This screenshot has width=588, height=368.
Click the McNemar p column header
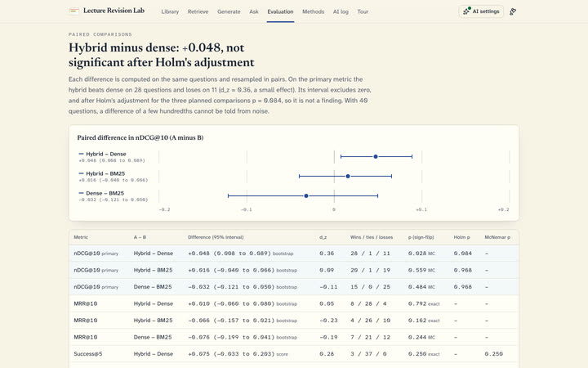(497, 237)
